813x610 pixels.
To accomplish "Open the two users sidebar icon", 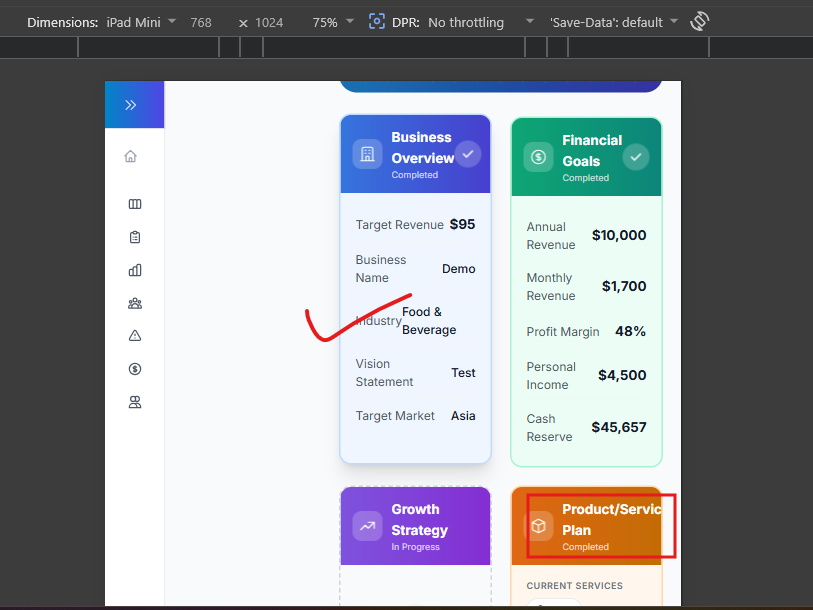I will (x=135, y=403).
